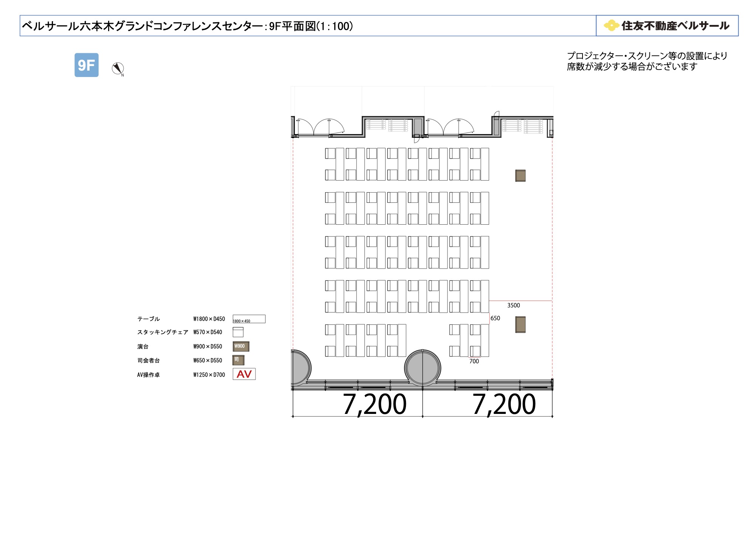Click the note line 席数が減少する場合がございます
The width and height of the screenshot is (756, 534).
(x=632, y=66)
